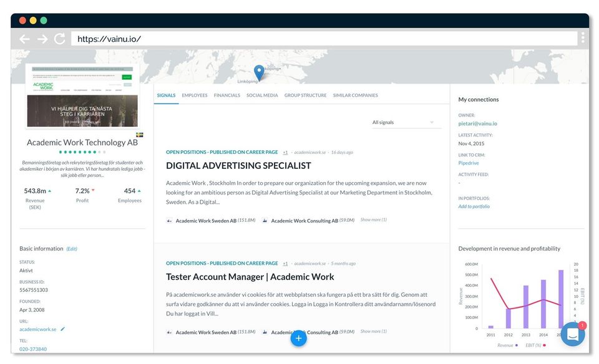The height and width of the screenshot is (364, 599).
Task: Open the Group Structure tab
Action: pyautogui.click(x=305, y=95)
